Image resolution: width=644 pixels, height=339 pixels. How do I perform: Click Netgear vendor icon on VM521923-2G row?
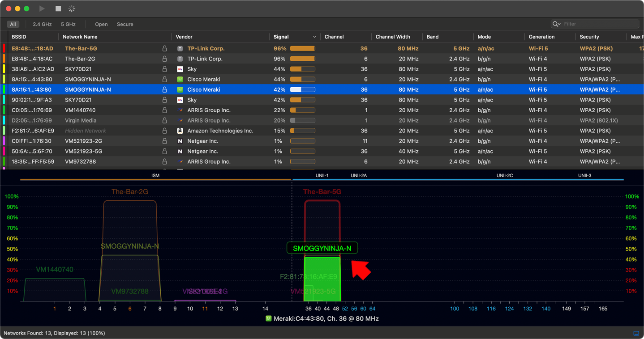(x=180, y=141)
